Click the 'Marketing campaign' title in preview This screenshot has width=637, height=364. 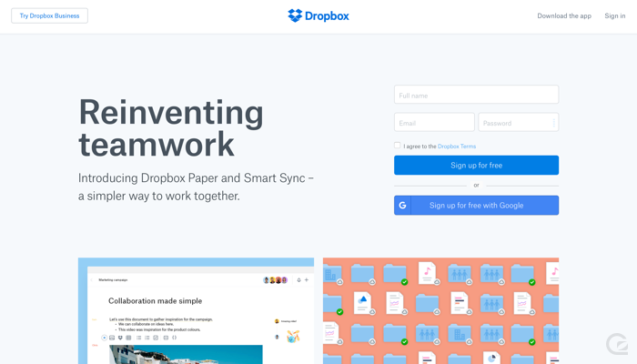pos(113,280)
